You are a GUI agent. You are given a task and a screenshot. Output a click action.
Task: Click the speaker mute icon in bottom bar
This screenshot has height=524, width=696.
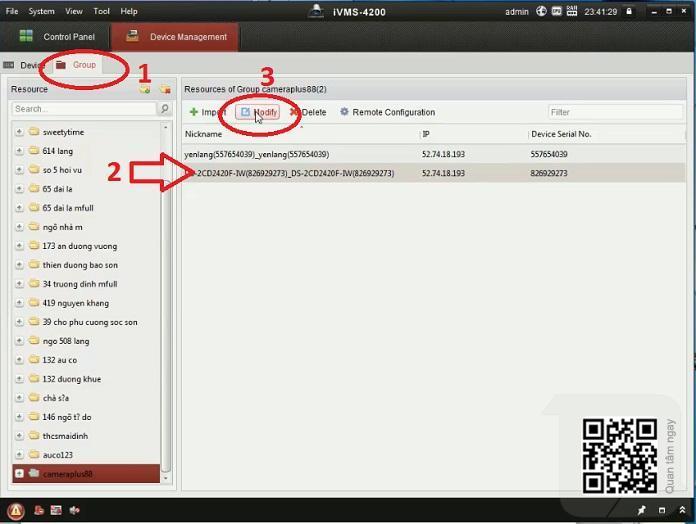(x=75, y=510)
